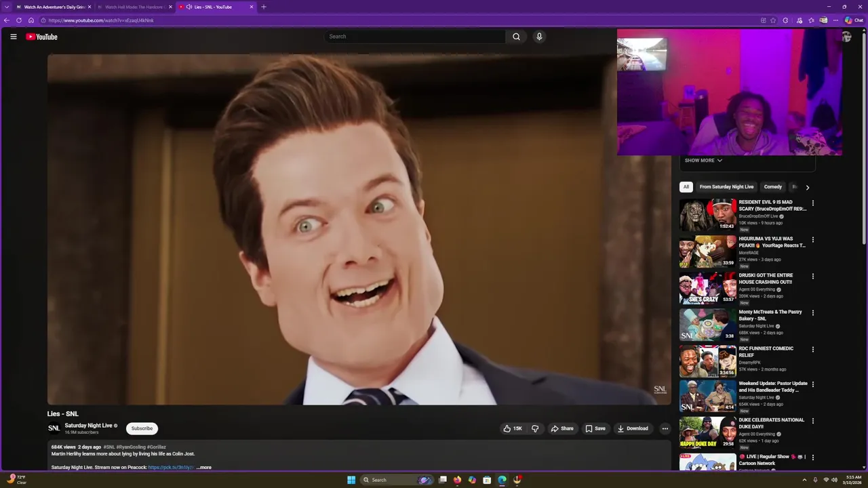This screenshot has height=488, width=868.
Task: Select the All filter chip
Action: (x=686, y=187)
